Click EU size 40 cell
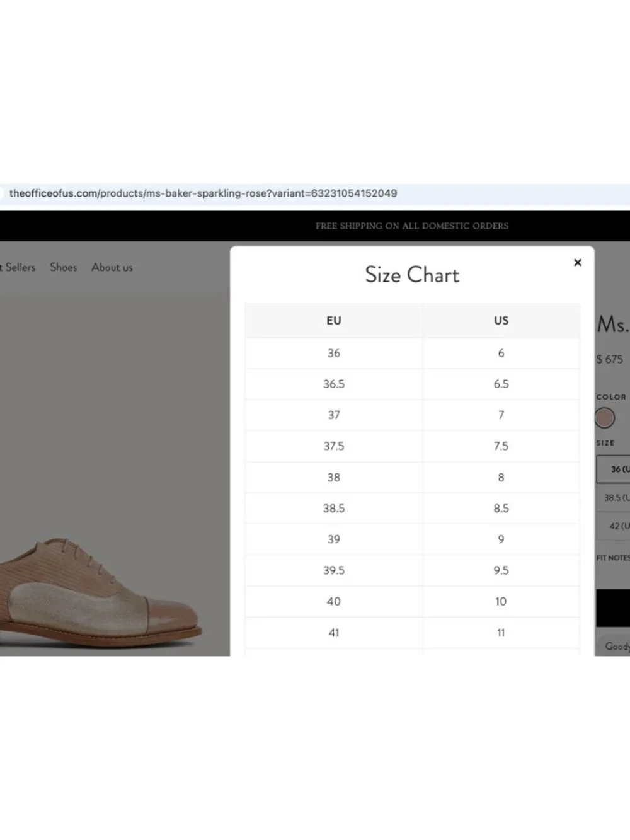Screen dimensions: 630x840 334,602
